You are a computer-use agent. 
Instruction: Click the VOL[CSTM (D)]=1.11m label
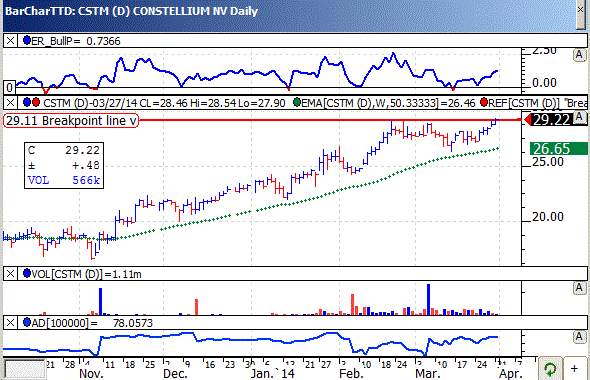point(86,274)
